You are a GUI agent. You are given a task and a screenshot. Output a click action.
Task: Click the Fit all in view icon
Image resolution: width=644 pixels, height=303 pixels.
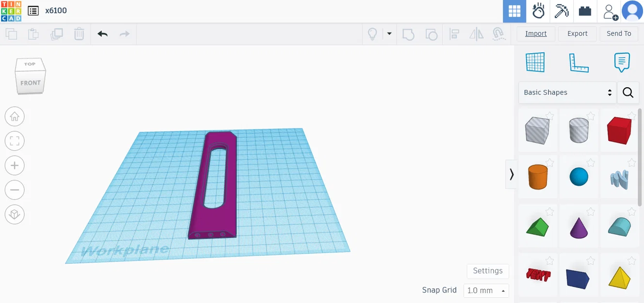pyautogui.click(x=15, y=141)
